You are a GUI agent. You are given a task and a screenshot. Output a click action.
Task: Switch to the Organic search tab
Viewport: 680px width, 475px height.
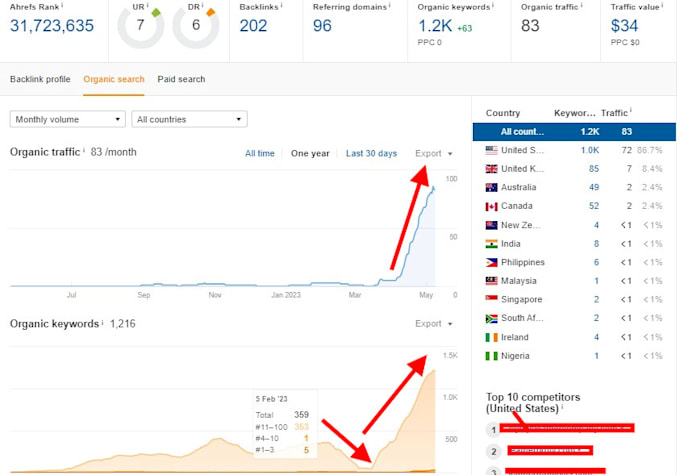(x=114, y=79)
